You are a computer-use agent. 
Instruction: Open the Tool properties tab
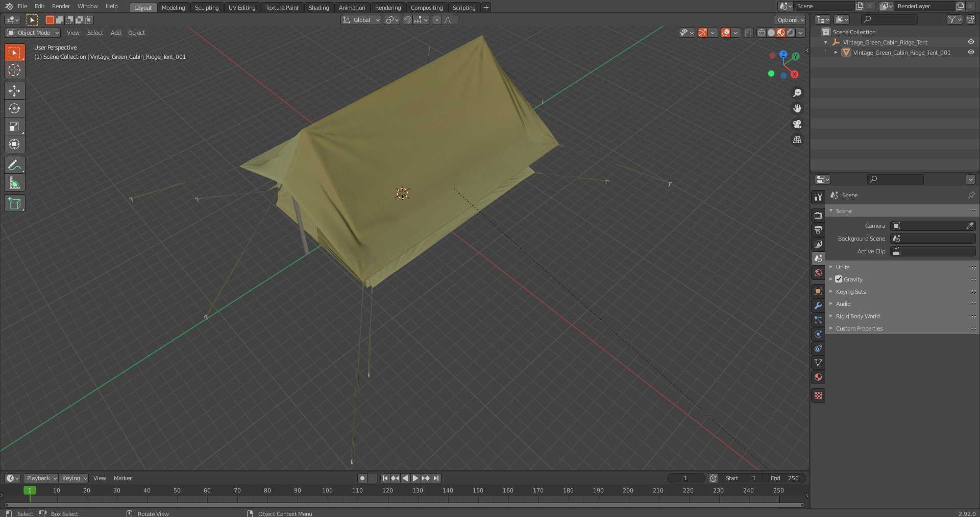818,197
